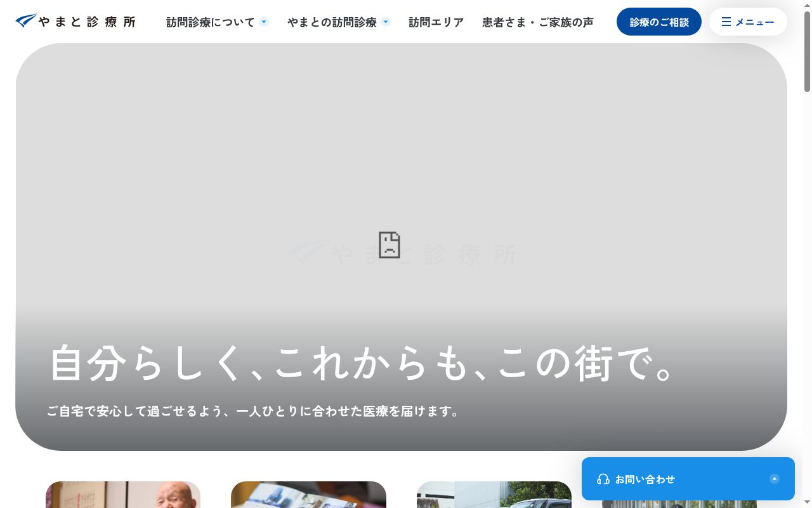Open the parked car photo card
812x508 pixels.
494,495
